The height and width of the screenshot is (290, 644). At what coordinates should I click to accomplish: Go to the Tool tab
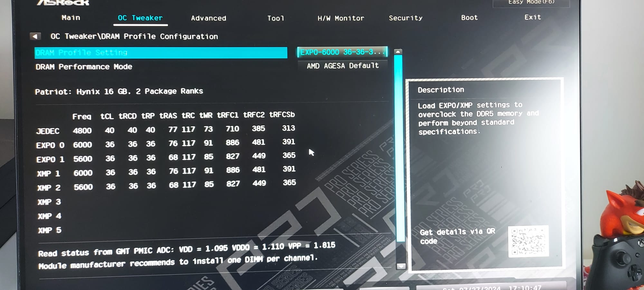tap(276, 18)
